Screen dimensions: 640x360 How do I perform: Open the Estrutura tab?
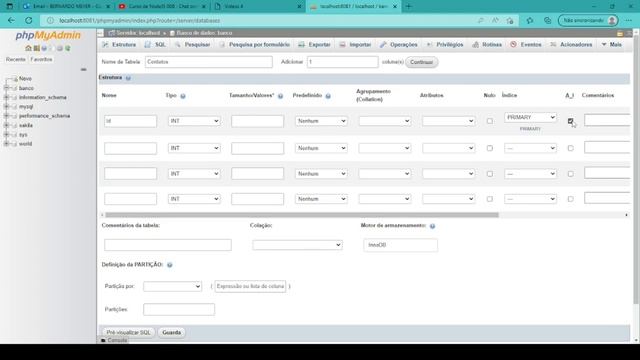pos(119,44)
